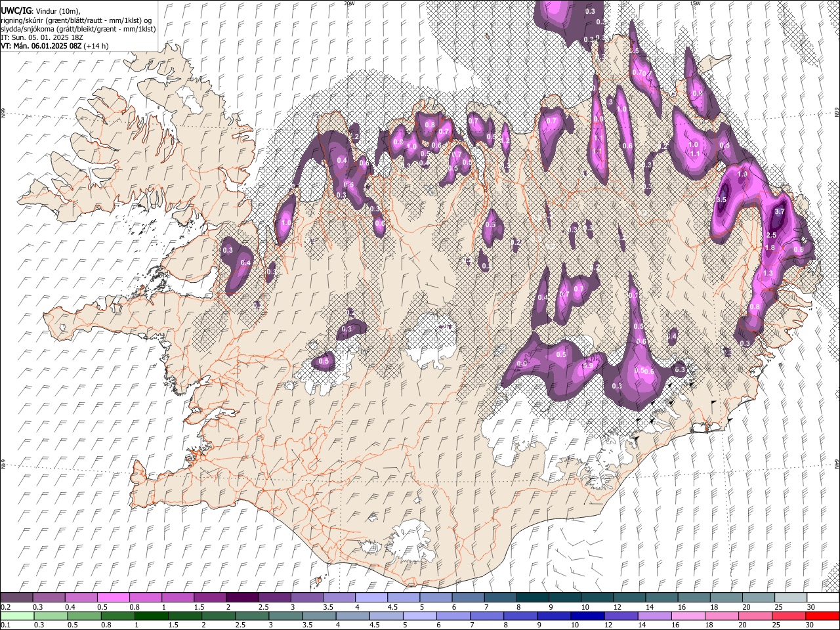Select the pink 16–18 bottom legend swatch
The width and height of the screenshot is (840, 630).
point(687,616)
